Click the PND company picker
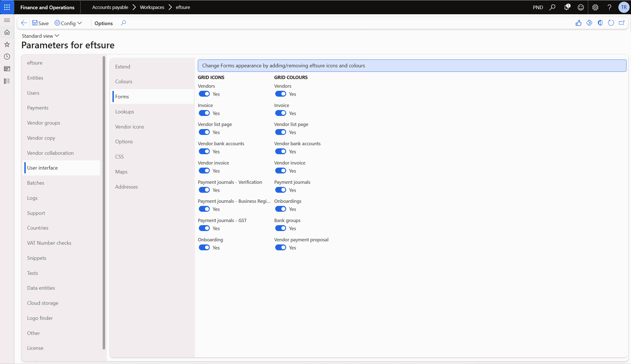This screenshot has width=631, height=364. (538, 7)
